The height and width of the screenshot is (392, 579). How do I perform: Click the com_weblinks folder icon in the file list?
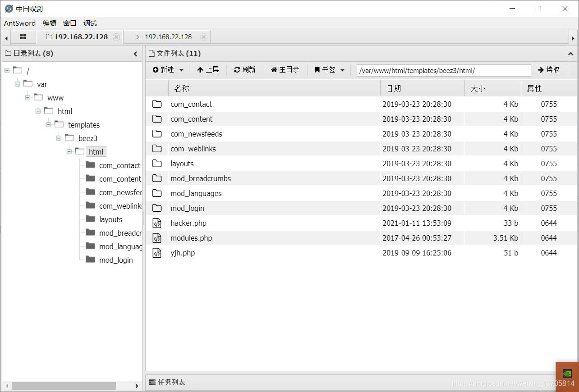coord(157,149)
